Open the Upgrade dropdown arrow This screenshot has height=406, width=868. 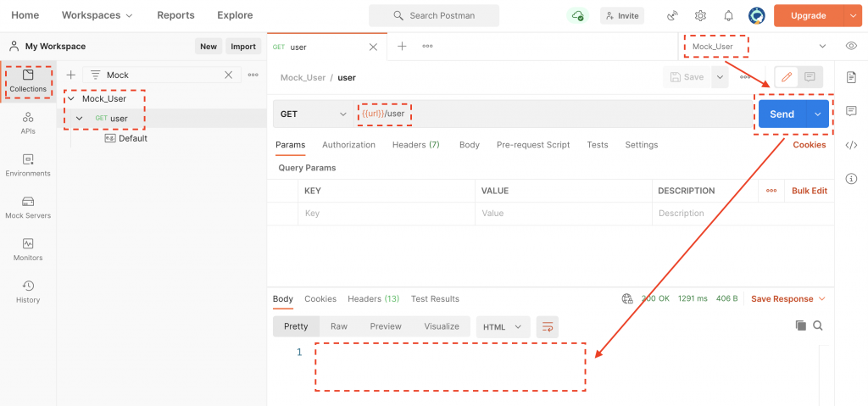(x=851, y=15)
